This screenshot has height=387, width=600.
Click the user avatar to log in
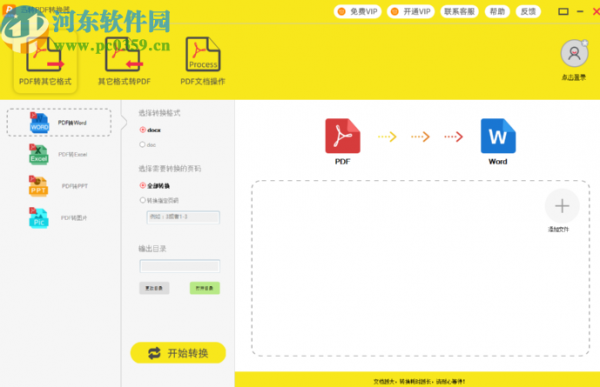[x=574, y=53]
